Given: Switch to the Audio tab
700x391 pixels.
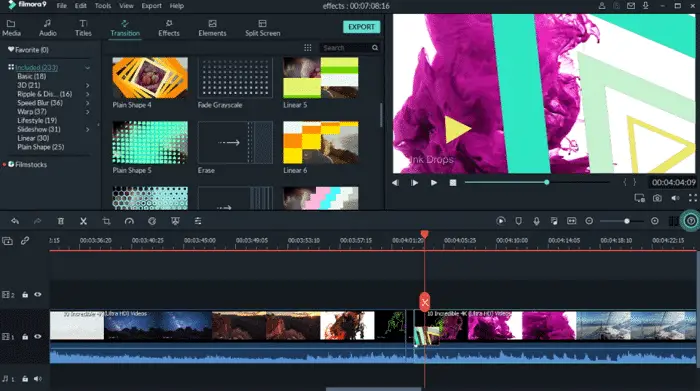Looking at the screenshot, I should [x=47, y=28].
